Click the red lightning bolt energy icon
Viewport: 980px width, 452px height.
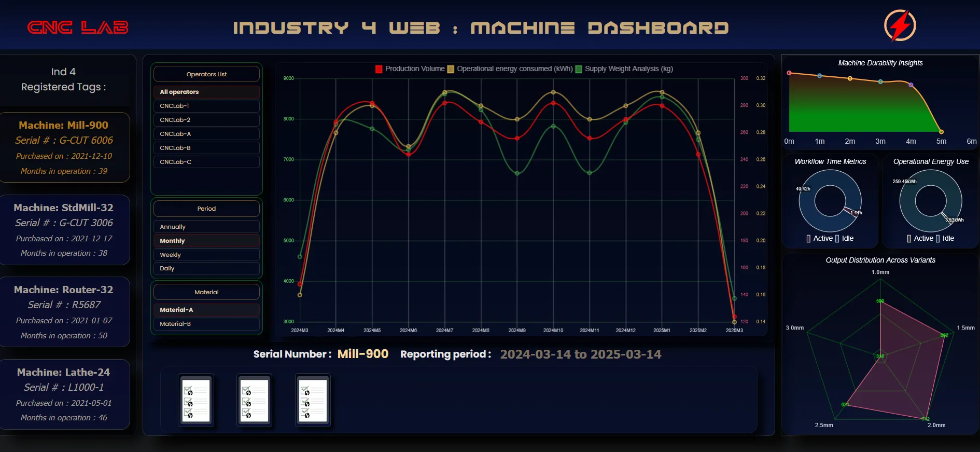[x=900, y=25]
